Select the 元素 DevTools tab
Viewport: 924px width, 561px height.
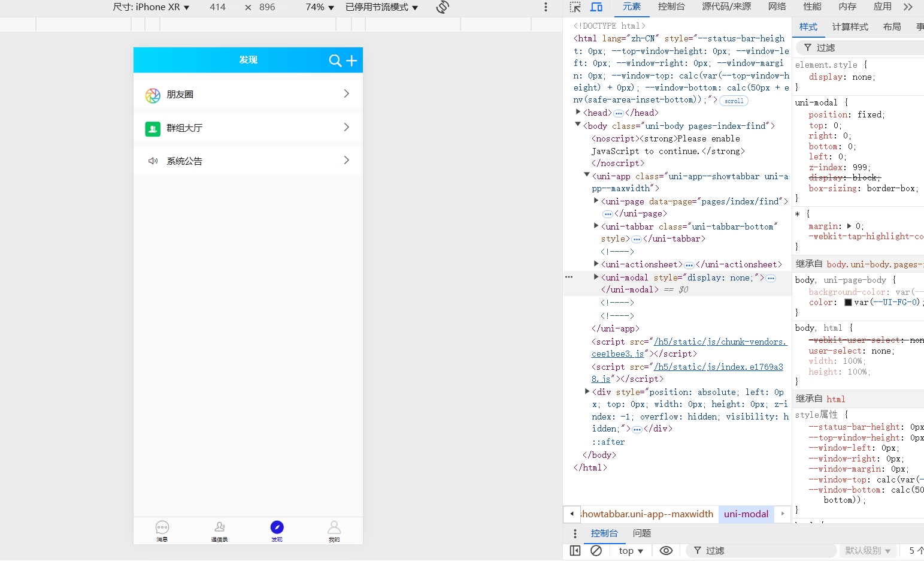632,7
